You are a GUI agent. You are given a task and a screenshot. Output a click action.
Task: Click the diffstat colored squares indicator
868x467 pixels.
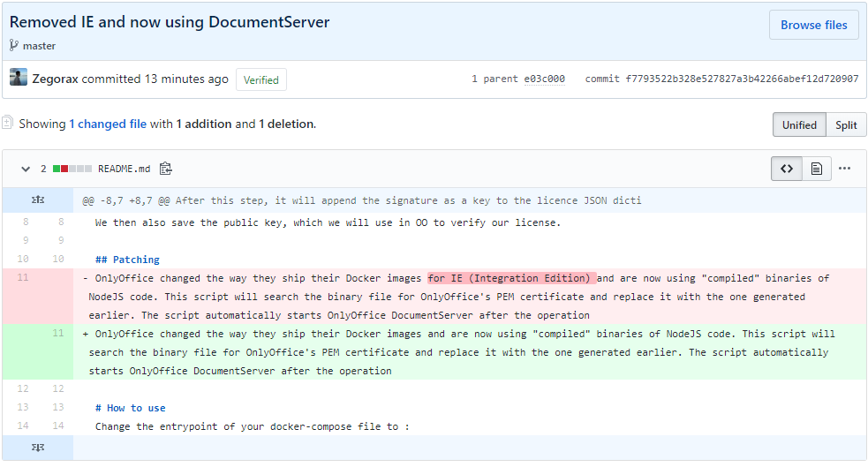tap(72, 169)
